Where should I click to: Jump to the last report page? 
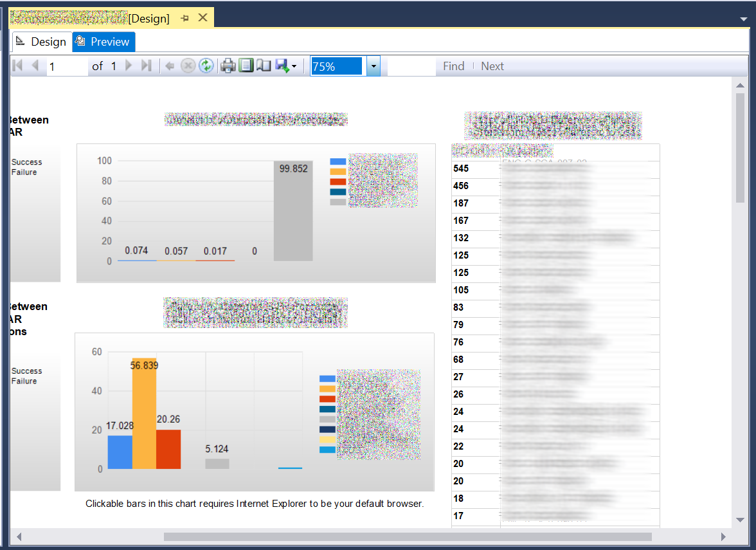[x=146, y=66]
